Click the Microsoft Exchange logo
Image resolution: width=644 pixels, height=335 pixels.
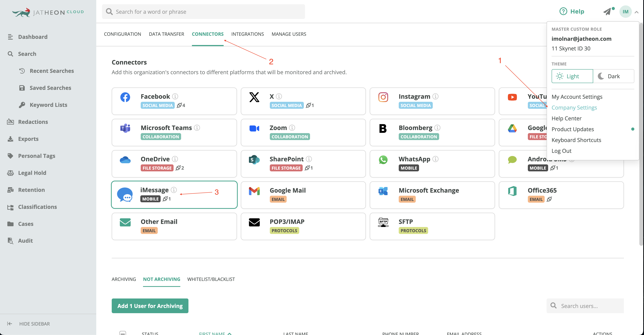pos(383,191)
